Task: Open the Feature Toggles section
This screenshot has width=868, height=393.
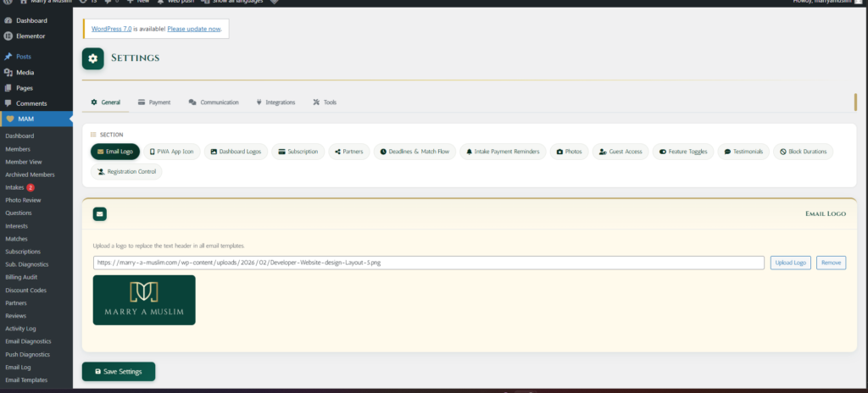Action: point(683,152)
